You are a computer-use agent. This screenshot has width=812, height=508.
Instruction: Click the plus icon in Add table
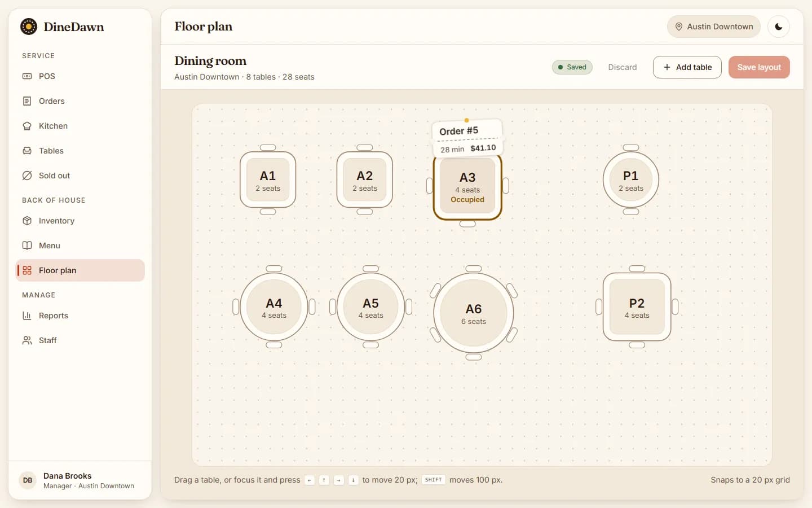(x=667, y=67)
